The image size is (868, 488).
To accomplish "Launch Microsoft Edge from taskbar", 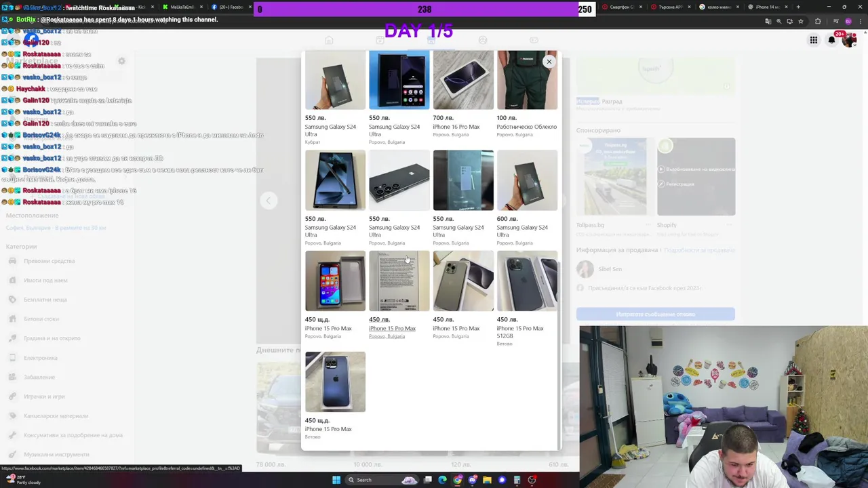I will [x=443, y=480].
